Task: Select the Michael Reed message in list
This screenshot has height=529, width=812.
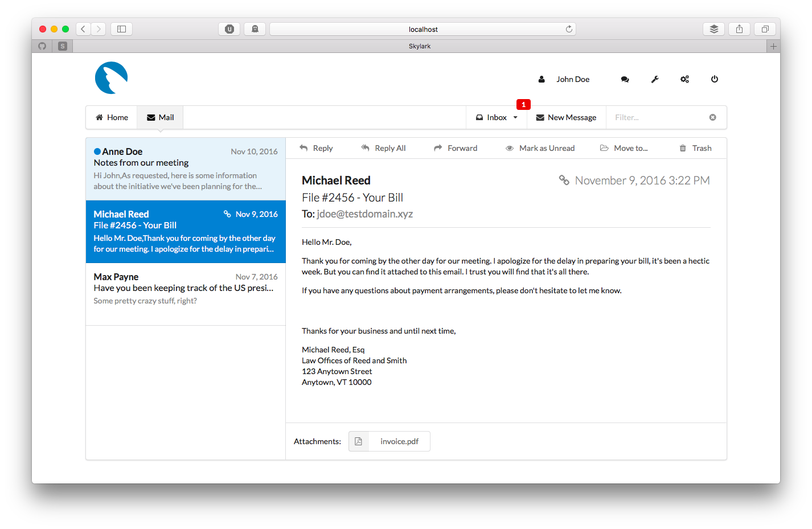Action: click(x=186, y=231)
